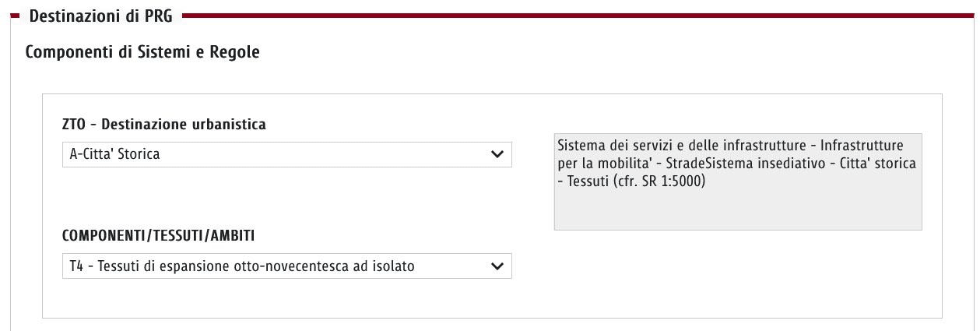Viewport: 980px width, 331px height.
Task: Click the "ZTO - Destinazione urbanistica" label
Action: 163,125
